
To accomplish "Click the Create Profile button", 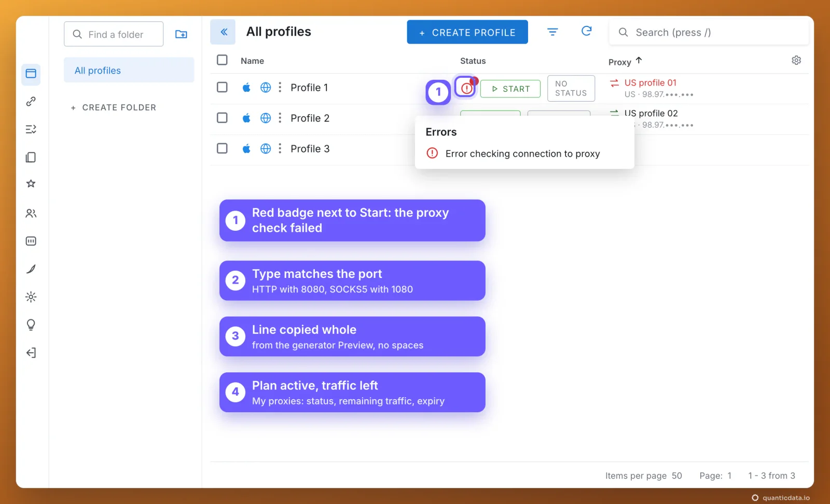I will click(x=467, y=32).
